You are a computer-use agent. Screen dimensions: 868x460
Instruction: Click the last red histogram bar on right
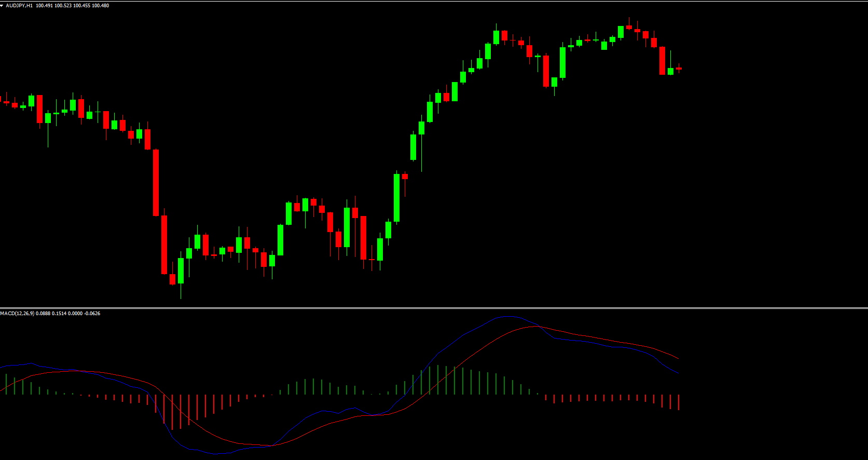[x=679, y=402]
